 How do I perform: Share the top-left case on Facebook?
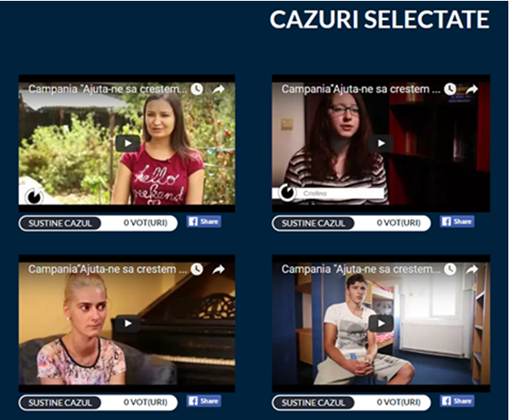204,222
